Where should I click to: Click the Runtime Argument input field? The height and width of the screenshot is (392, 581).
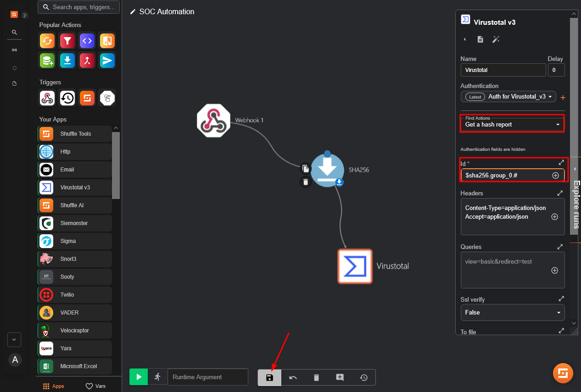point(207,377)
